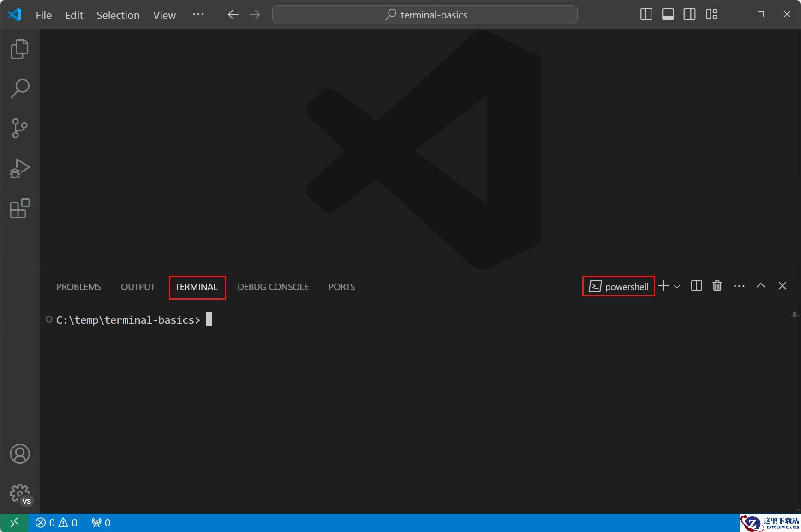This screenshot has width=801, height=532.
Task: Toggle the bottom panel layout
Action: [x=668, y=15]
